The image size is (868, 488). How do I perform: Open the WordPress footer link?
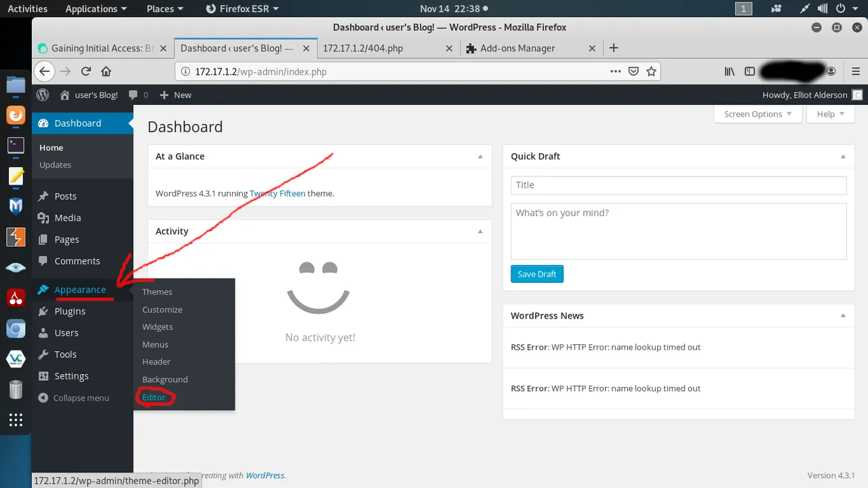coord(265,475)
